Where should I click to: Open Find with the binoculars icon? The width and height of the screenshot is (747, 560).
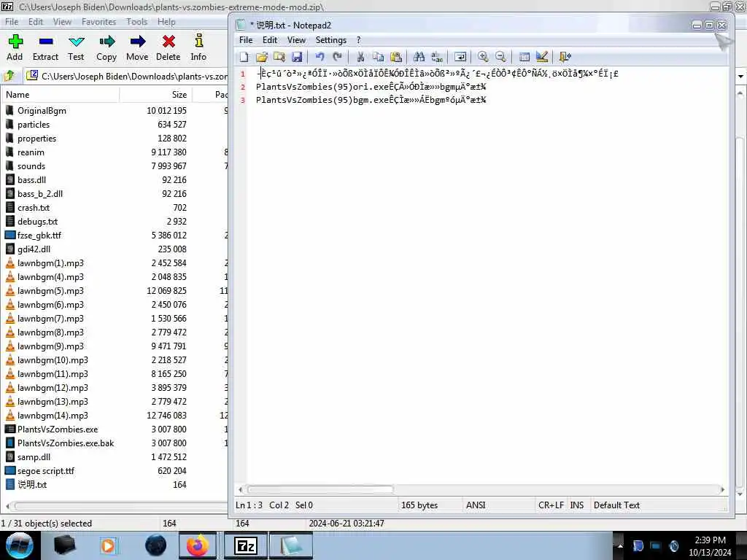pos(419,57)
